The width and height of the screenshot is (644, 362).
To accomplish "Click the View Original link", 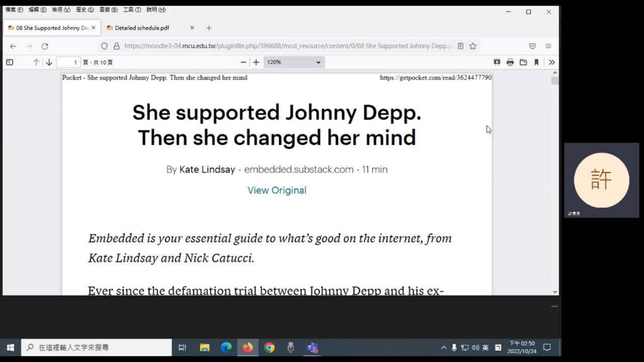I will [x=277, y=191].
